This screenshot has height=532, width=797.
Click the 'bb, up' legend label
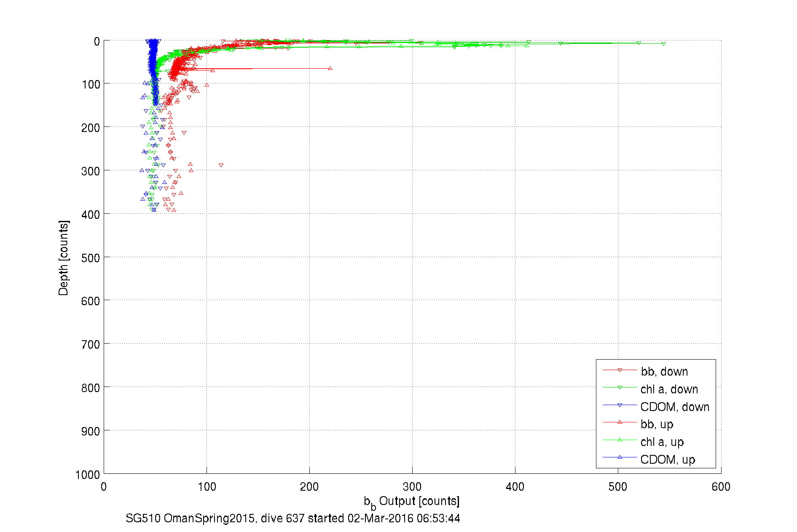coord(657,424)
